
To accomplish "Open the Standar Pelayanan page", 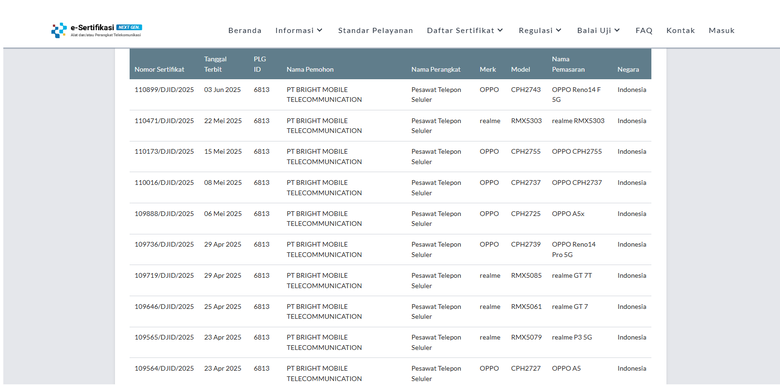I will [376, 30].
